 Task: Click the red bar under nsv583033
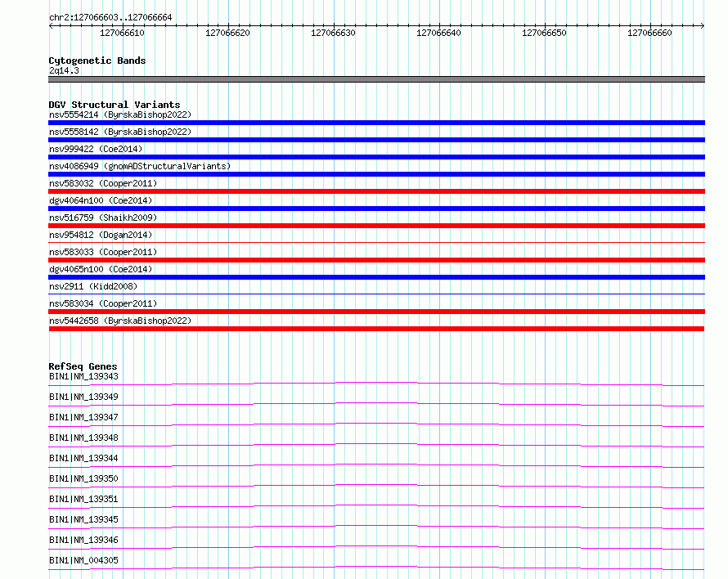pyautogui.click(x=376, y=260)
